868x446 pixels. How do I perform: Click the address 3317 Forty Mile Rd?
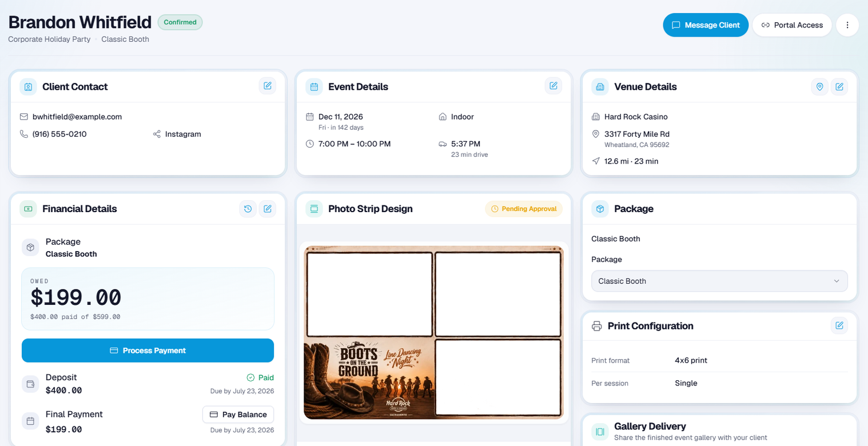637,134
